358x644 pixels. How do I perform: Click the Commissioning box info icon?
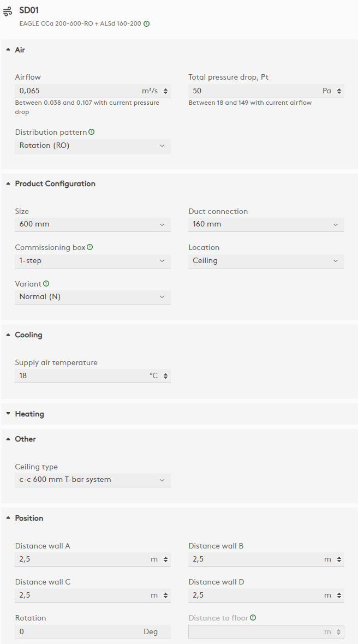tap(90, 247)
